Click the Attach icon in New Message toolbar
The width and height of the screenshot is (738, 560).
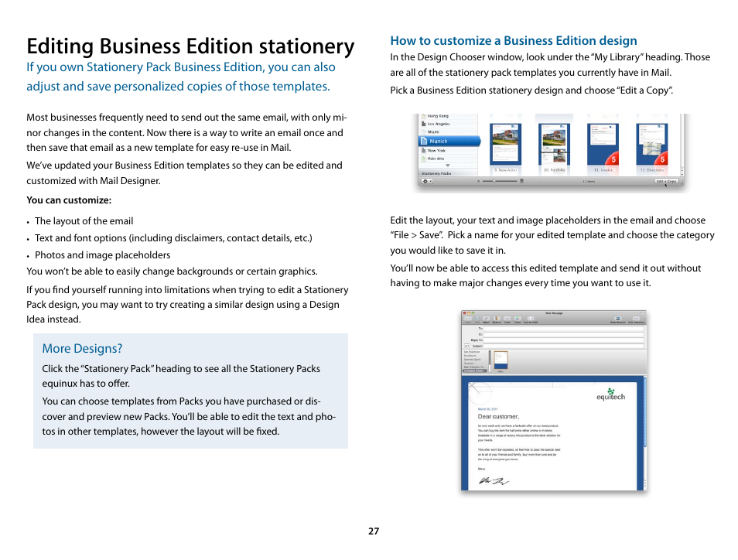[486, 319]
